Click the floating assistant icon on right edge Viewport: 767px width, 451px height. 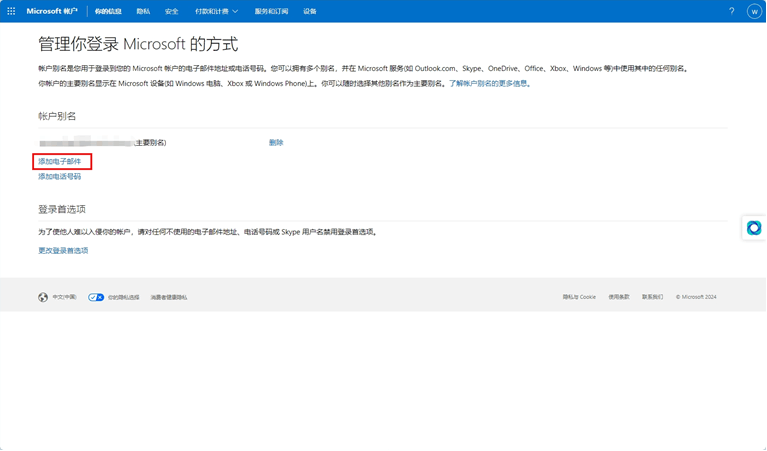tap(754, 227)
